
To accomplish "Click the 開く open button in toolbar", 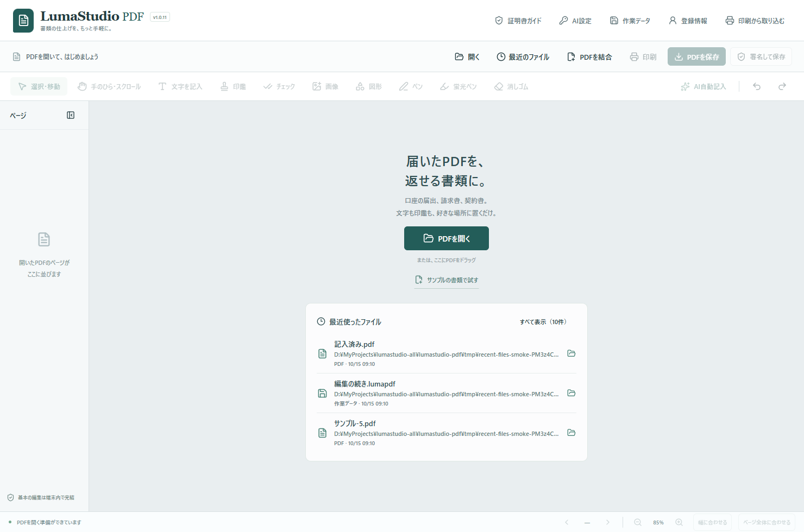I will (467, 56).
